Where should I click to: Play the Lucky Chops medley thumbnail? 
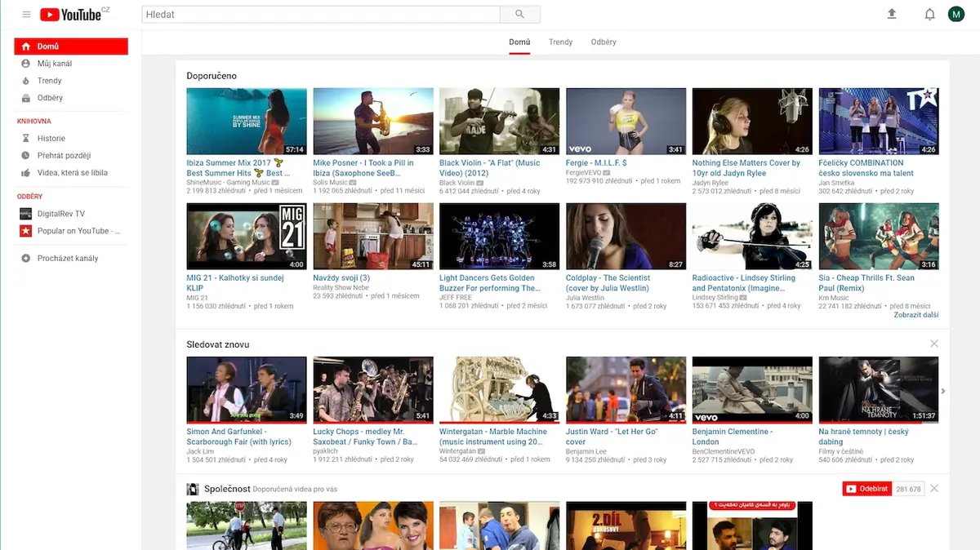click(373, 390)
